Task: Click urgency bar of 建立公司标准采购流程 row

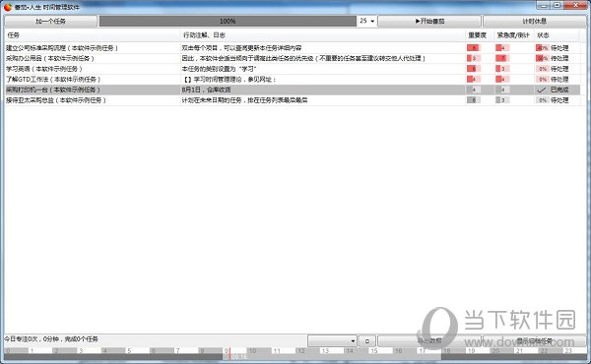Action: pyautogui.click(x=502, y=48)
